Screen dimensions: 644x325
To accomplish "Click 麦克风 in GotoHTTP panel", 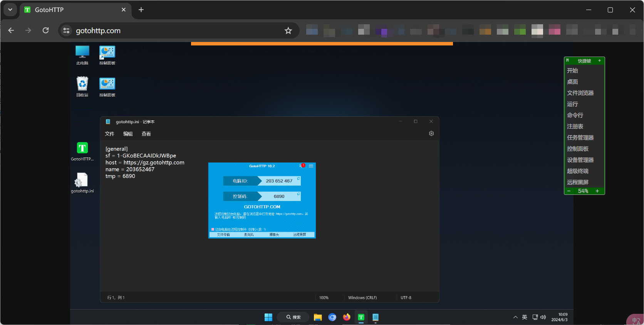I will coord(249,235).
